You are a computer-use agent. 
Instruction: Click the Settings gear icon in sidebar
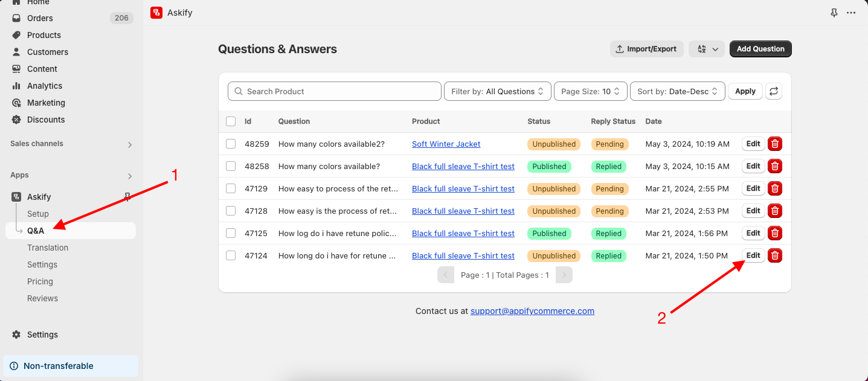(x=16, y=335)
